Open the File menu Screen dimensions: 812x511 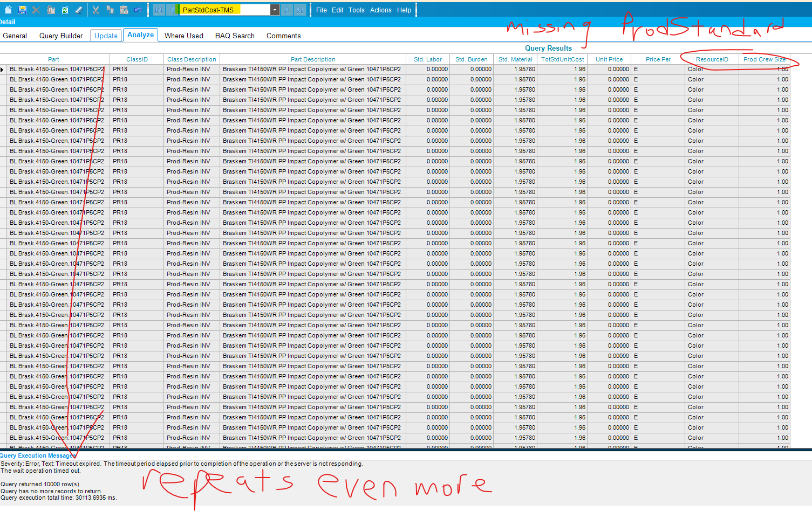pos(322,10)
